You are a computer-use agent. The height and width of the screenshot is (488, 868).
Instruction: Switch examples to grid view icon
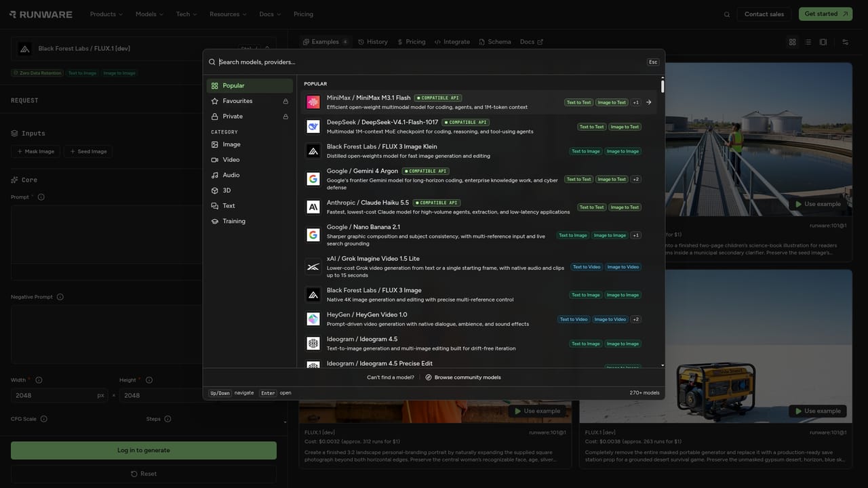coord(792,42)
